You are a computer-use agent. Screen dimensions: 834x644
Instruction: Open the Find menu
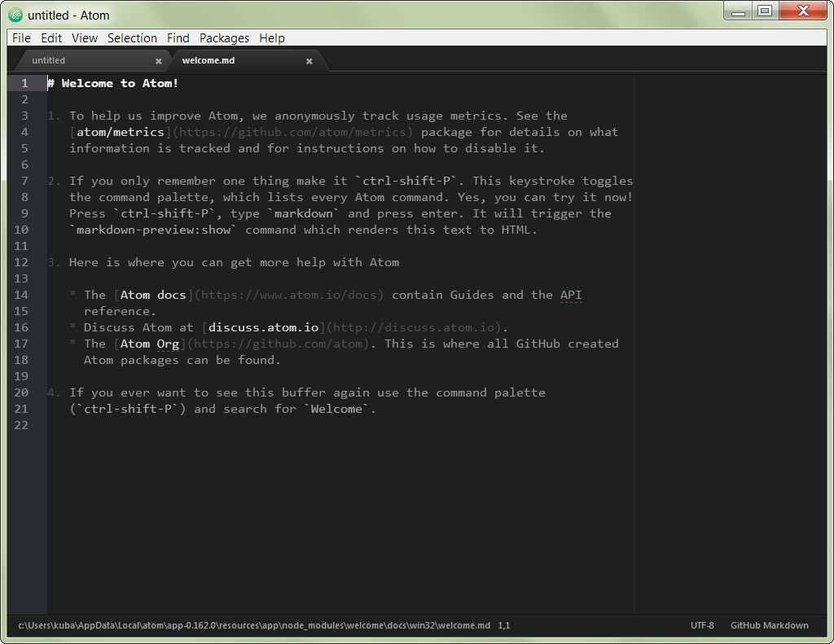click(178, 38)
